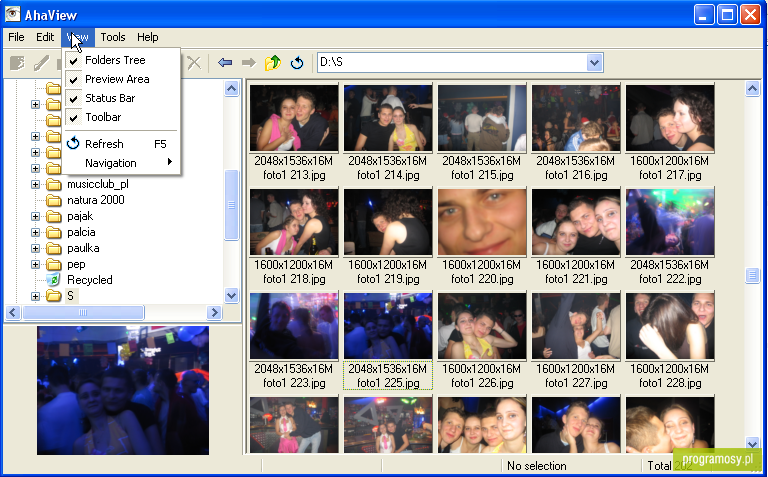The height and width of the screenshot is (477, 768).
Task: Click the toolbar refresh icon next to the path box
Action: (297, 62)
